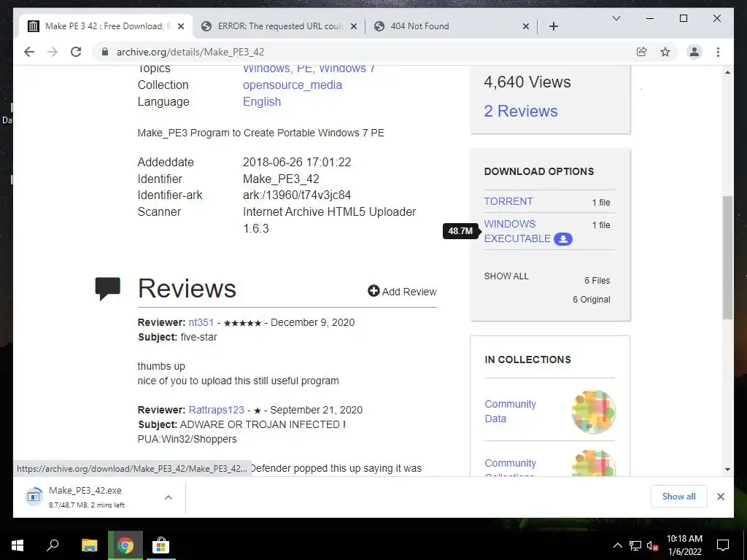The height and width of the screenshot is (560, 747).
Task: Click Community Data collection thumbnail
Action: click(593, 411)
